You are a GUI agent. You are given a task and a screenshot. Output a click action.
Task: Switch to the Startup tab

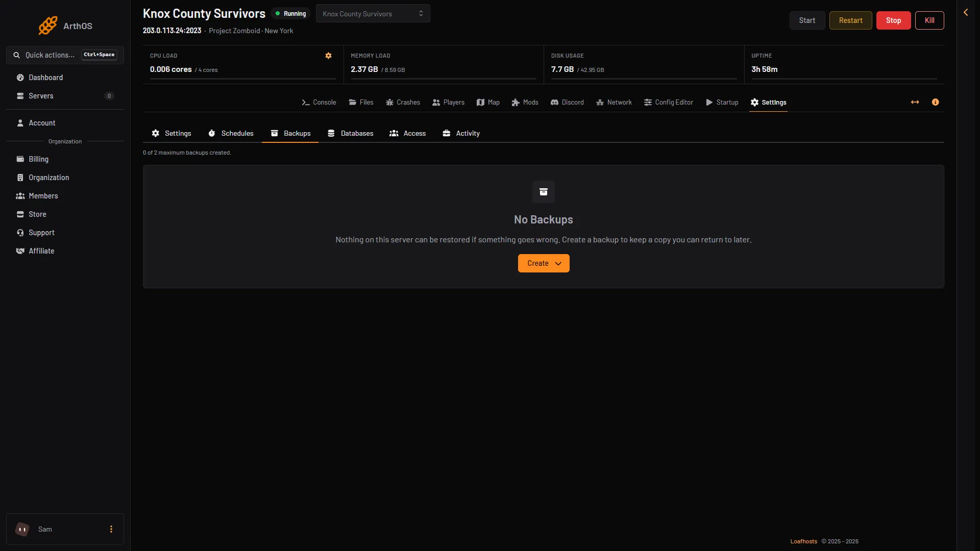(722, 103)
